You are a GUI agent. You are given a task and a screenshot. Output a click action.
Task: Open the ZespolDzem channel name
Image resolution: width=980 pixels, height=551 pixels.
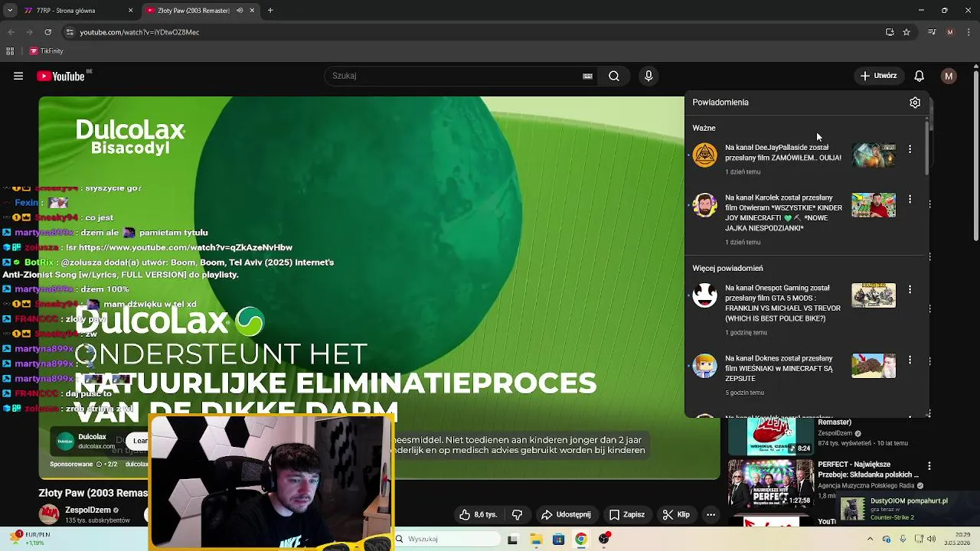pyautogui.click(x=87, y=510)
